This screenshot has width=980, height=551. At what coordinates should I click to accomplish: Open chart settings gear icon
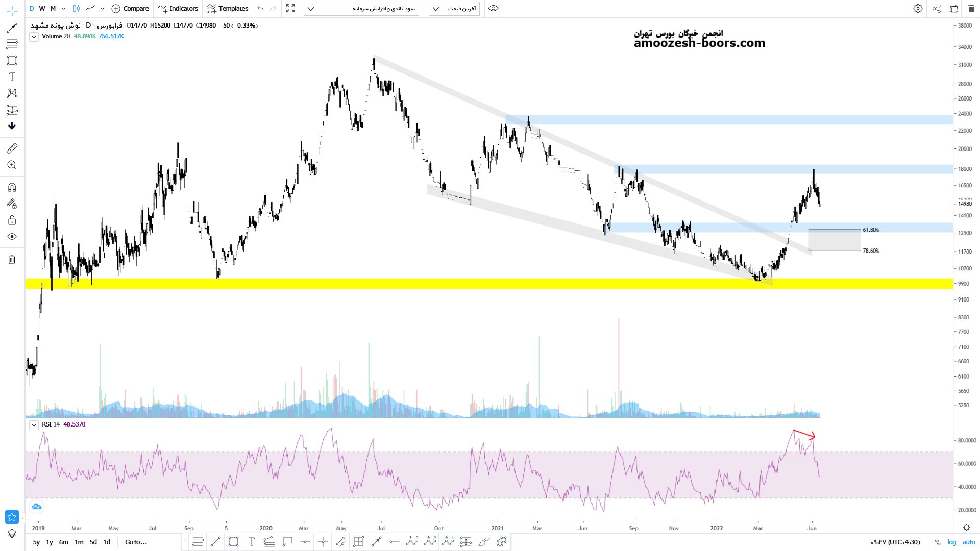[918, 9]
